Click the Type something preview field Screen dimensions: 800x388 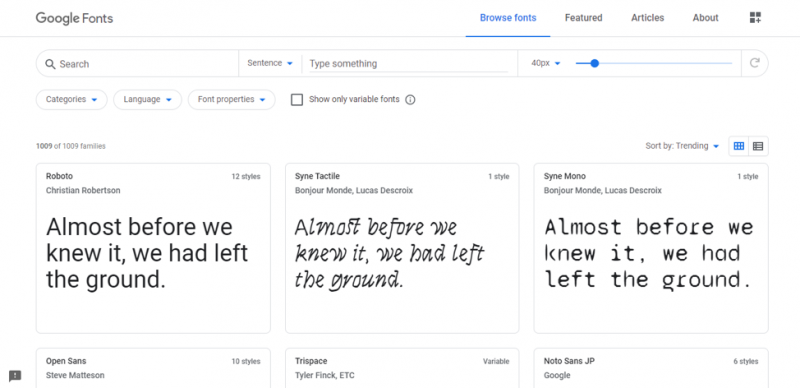click(408, 64)
